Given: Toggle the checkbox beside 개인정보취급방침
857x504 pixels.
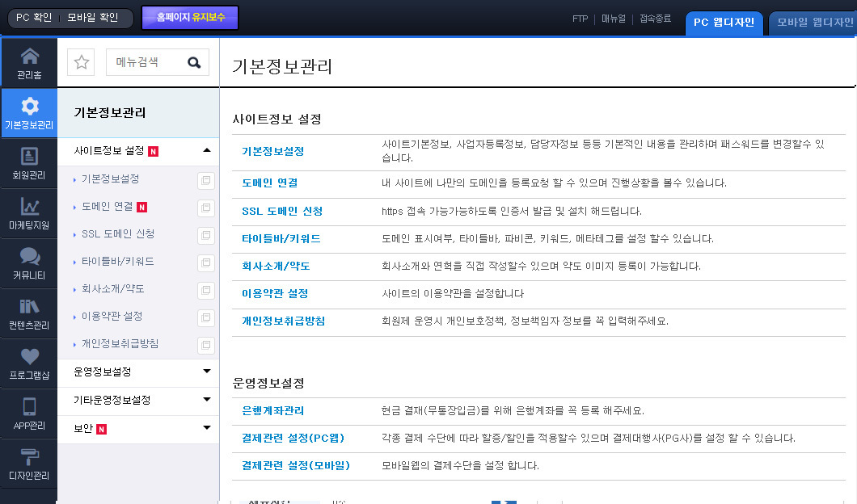Looking at the screenshot, I should [x=206, y=342].
